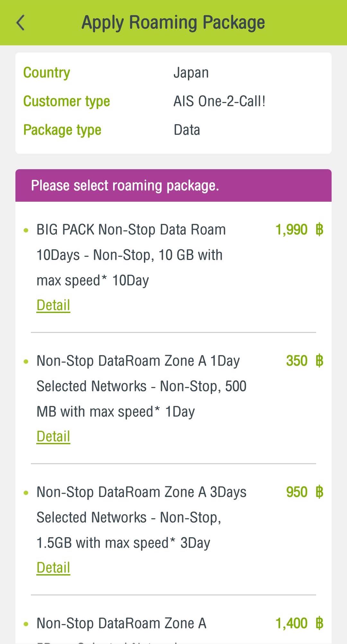347x644 pixels.
Task: Select BIG PACK Non-Stop Data Roam package
Action: point(131,255)
